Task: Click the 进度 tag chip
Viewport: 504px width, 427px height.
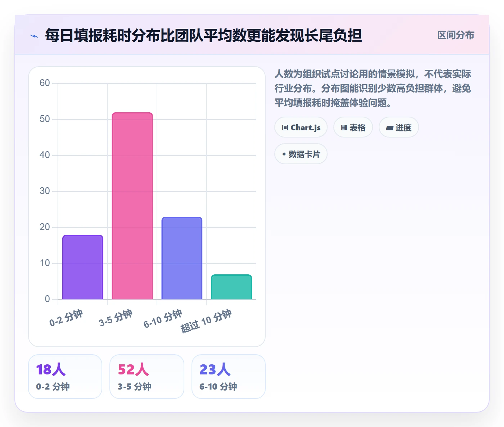Action: coord(399,127)
